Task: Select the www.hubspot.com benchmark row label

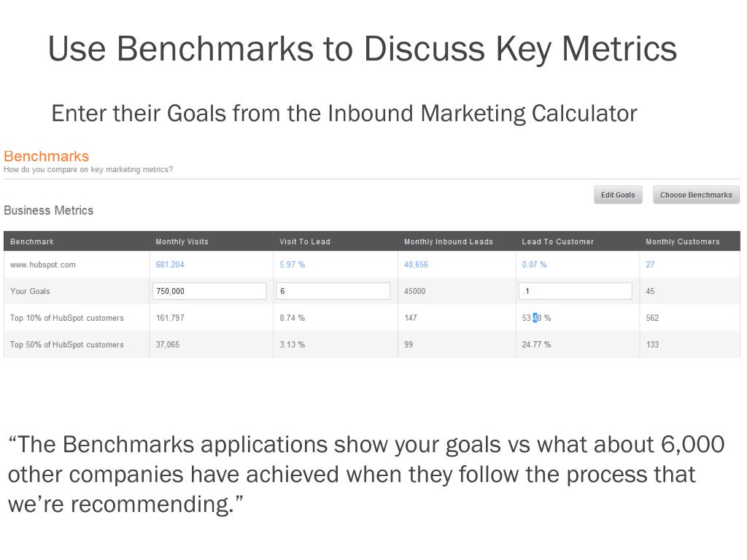Action: coord(43,264)
